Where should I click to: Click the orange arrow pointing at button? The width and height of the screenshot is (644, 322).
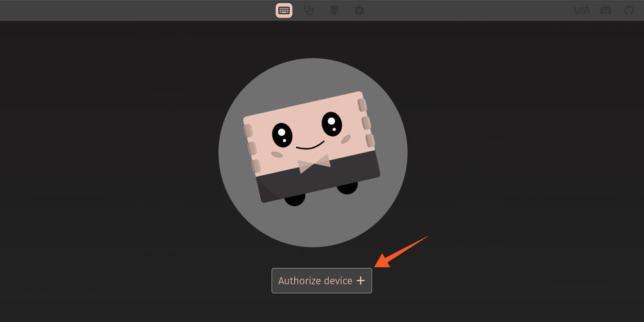(x=399, y=252)
